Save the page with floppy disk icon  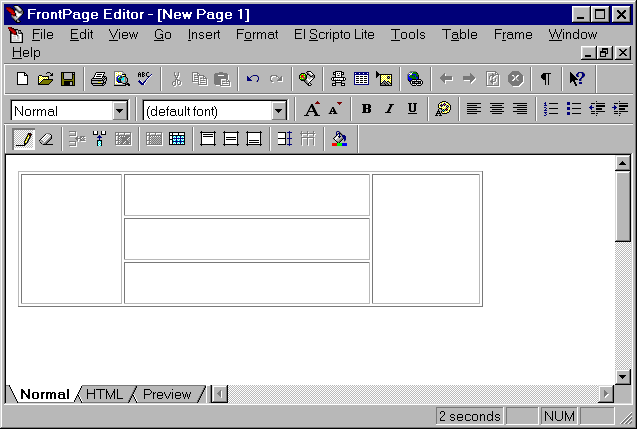68,78
